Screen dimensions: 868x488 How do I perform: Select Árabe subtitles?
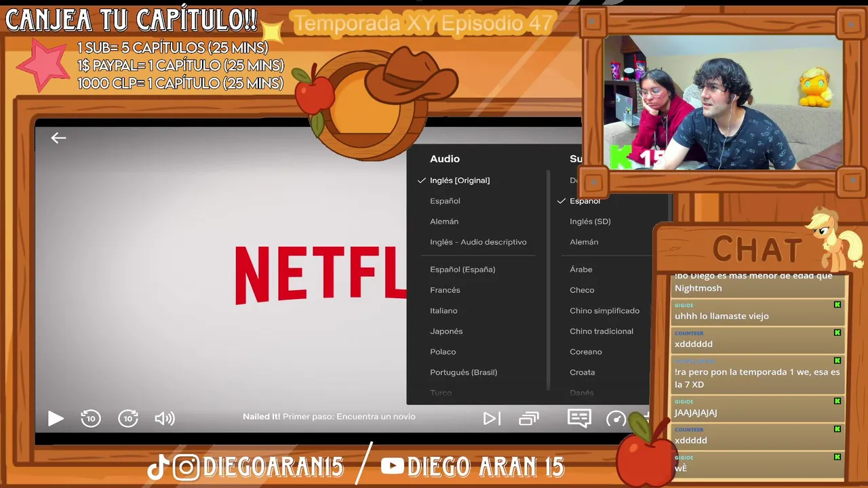tap(581, 269)
